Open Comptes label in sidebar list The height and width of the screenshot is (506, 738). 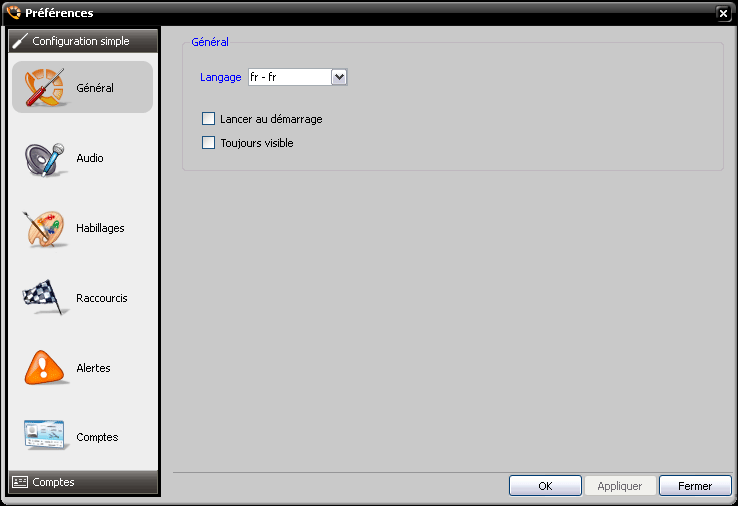click(x=97, y=437)
